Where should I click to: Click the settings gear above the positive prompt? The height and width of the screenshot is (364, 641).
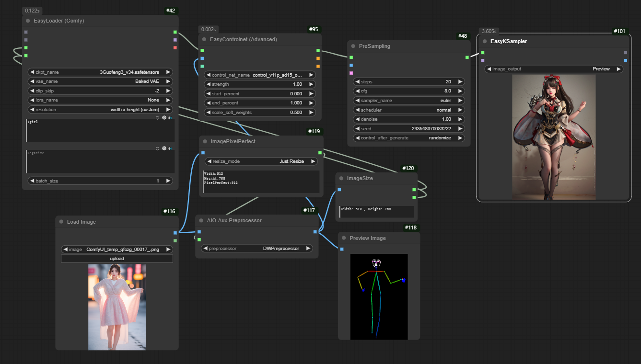point(164,117)
